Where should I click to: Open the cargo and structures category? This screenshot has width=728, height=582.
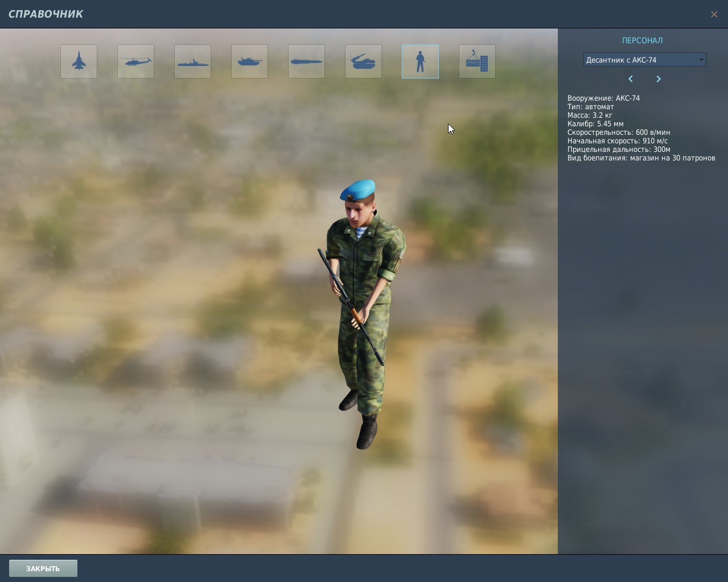coord(477,61)
